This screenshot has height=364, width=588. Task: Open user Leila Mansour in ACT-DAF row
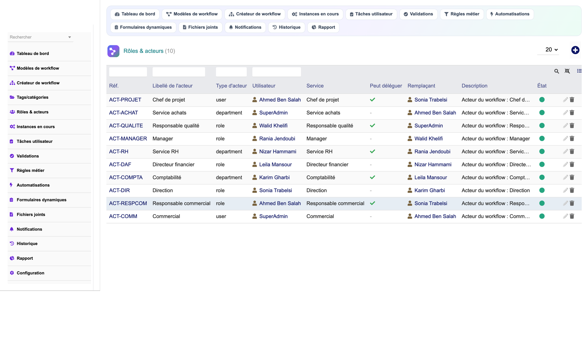coord(275,165)
